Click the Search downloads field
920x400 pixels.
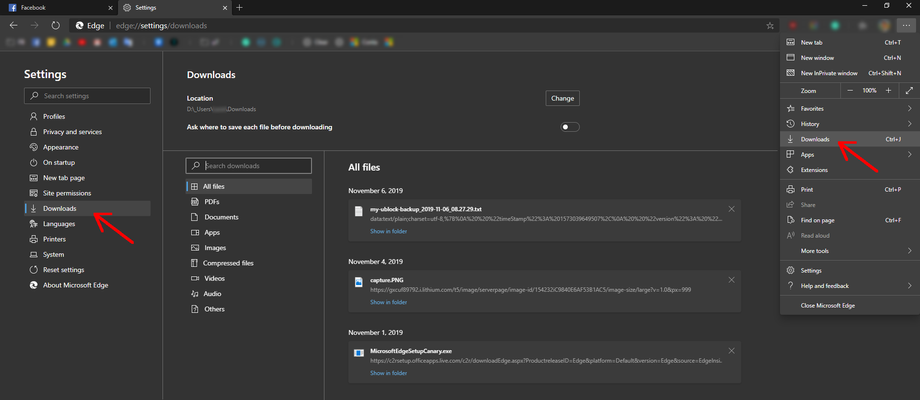point(249,166)
